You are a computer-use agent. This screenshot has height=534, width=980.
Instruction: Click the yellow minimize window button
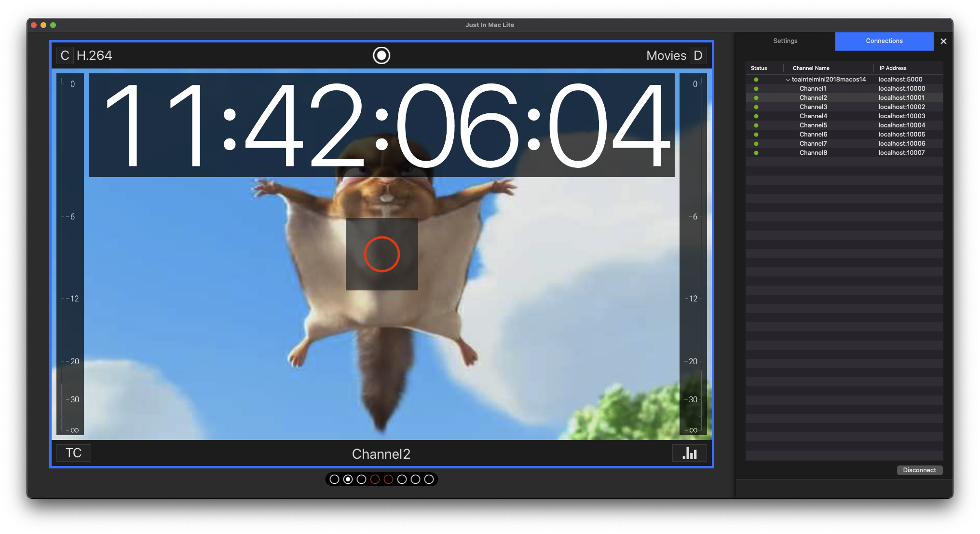click(x=43, y=25)
